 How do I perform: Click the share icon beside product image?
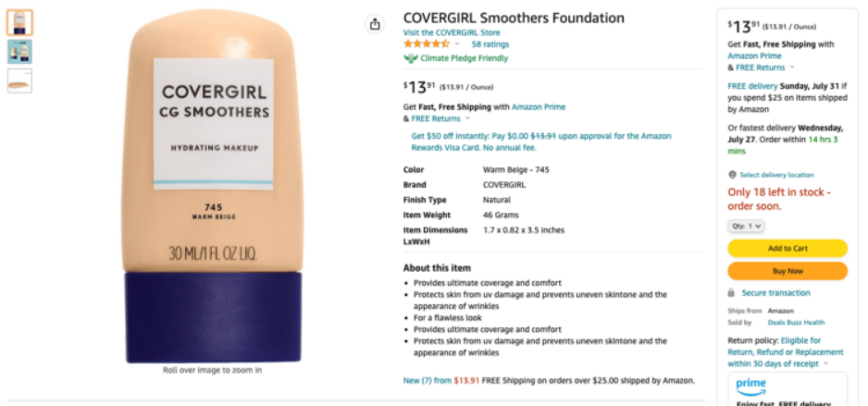pyautogui.click(x=375, y=24)
